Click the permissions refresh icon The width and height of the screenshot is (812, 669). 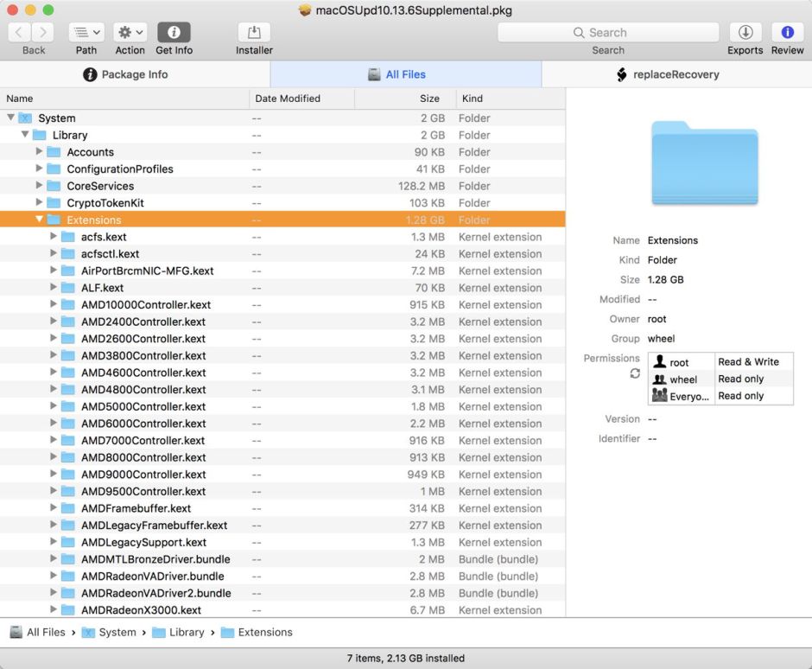tap(635, 373)
